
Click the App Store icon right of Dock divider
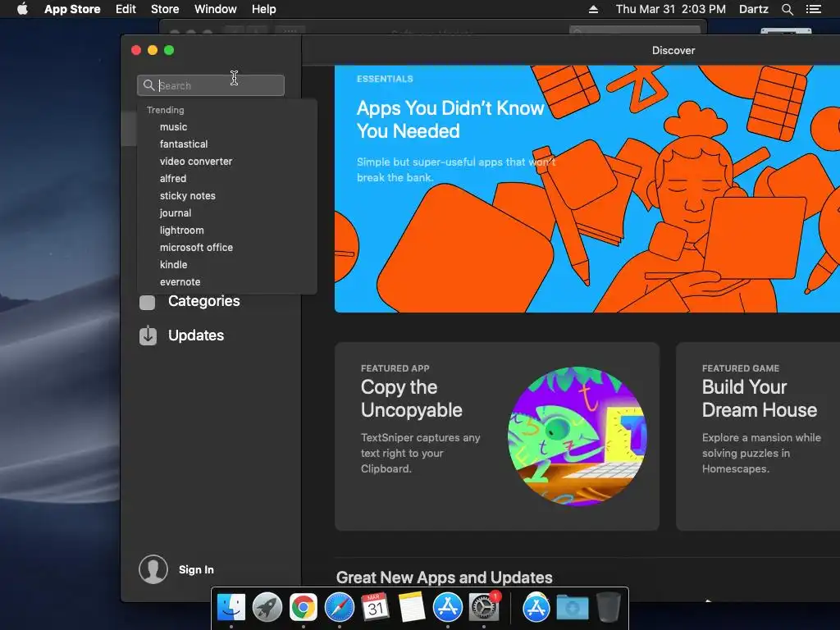[536, 607]
